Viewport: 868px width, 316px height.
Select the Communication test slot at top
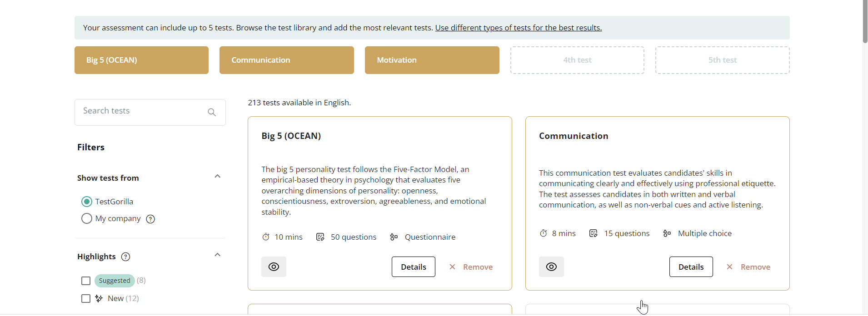[286, 60]
